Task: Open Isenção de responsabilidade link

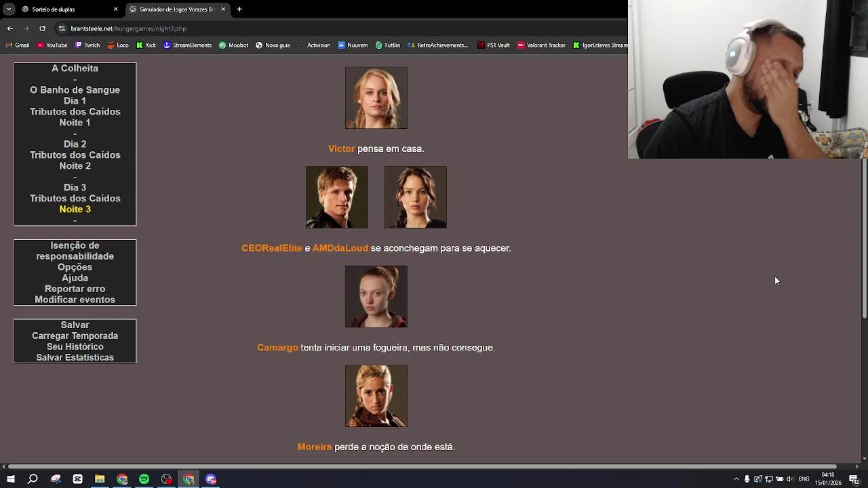Action: [x=75, y=251]
